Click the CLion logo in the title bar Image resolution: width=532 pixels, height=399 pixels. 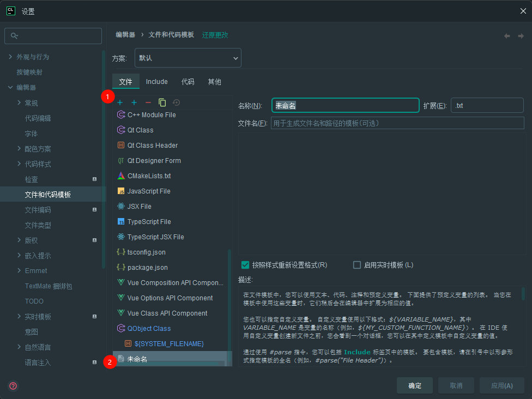click(x=10, y=11)
